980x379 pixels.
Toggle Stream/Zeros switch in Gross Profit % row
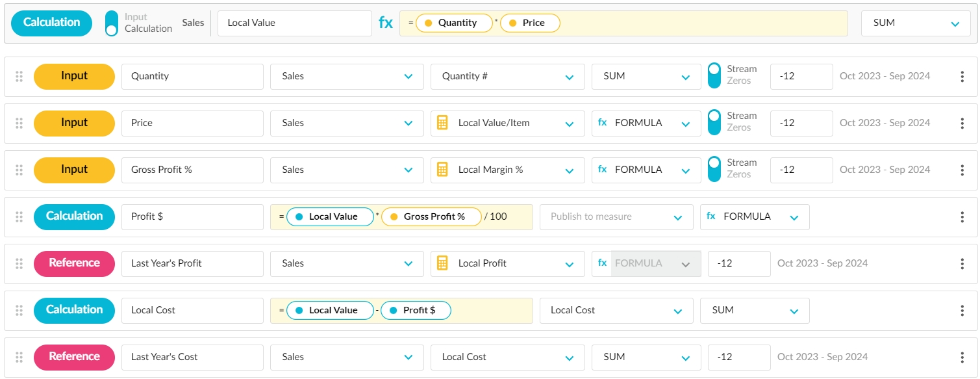tap(714, 169)
